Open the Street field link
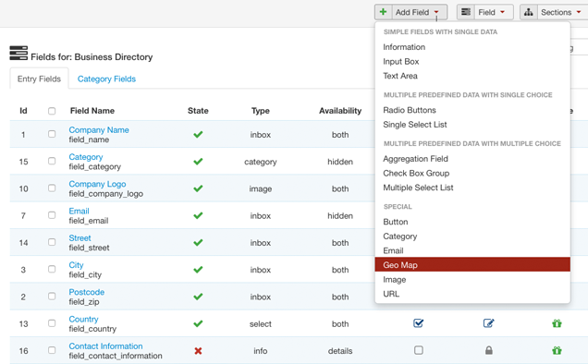 tap(80, 237)
